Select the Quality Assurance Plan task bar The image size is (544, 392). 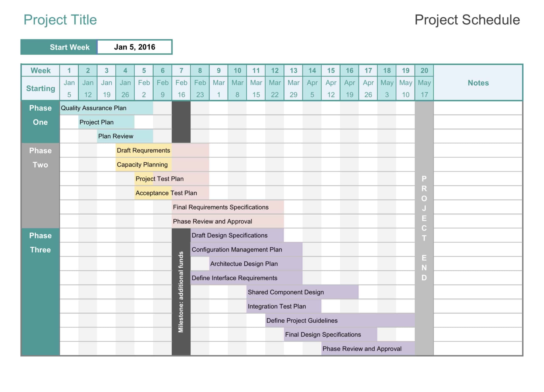point(106,108)
